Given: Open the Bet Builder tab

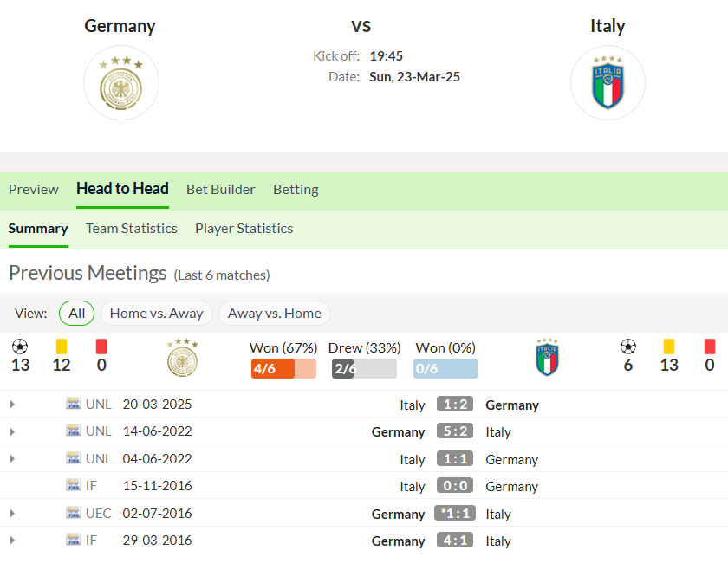Looking at the screenshot, I should (220, 190).
